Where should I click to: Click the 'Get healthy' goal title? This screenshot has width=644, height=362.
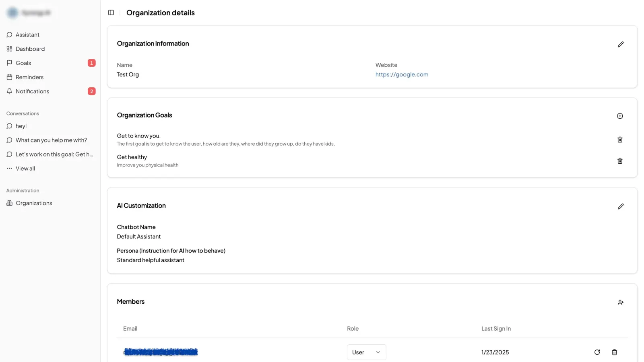[x=132, y=157]
